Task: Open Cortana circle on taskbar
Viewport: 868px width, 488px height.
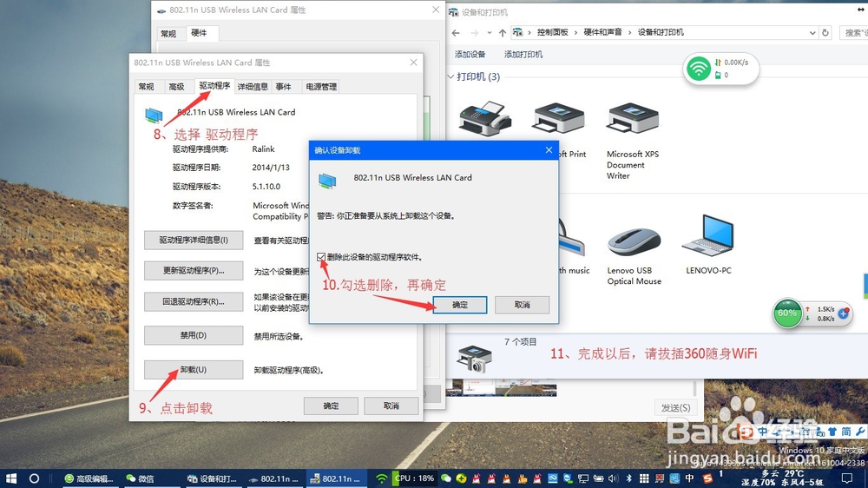Action: 35,478
